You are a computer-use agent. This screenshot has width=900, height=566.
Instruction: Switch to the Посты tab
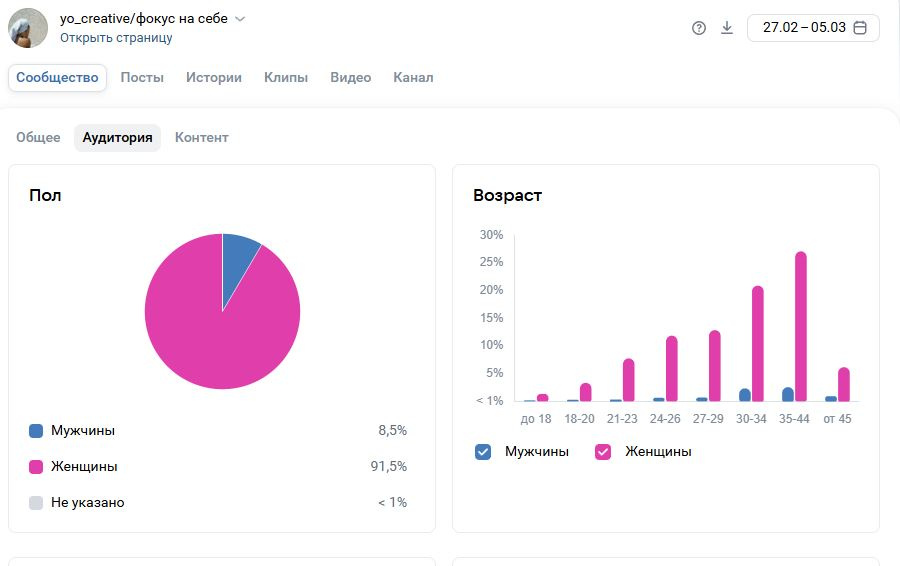[142, 78]
